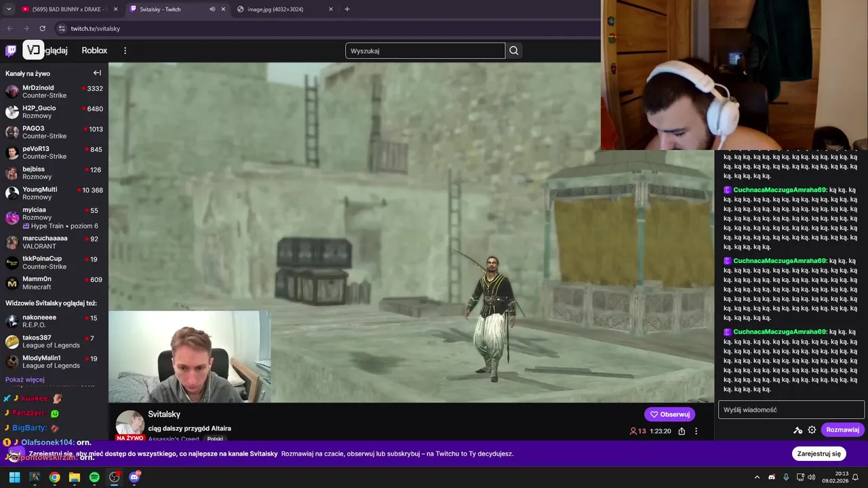
Task: Click the Zarejestruj się button
Action: coord(818,453)
